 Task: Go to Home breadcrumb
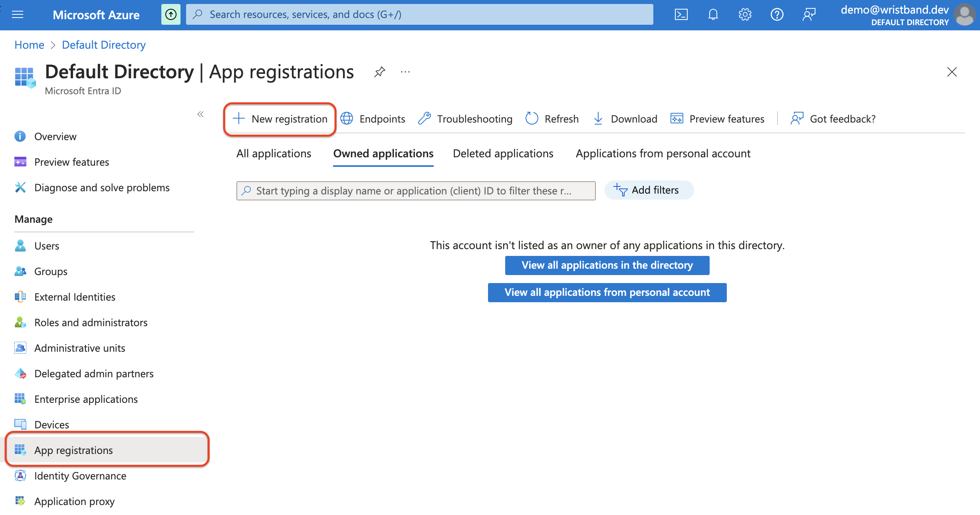point(29,45)
